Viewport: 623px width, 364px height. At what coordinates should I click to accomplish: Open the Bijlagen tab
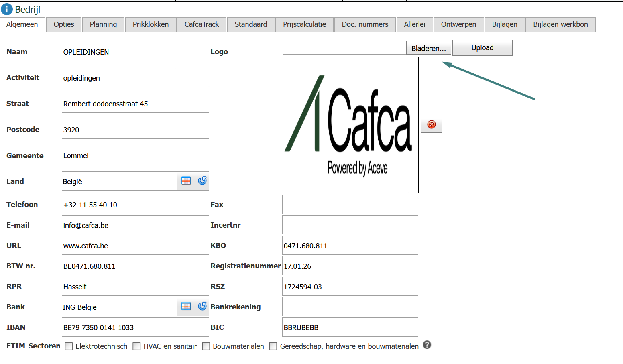[x=505, y=24]
